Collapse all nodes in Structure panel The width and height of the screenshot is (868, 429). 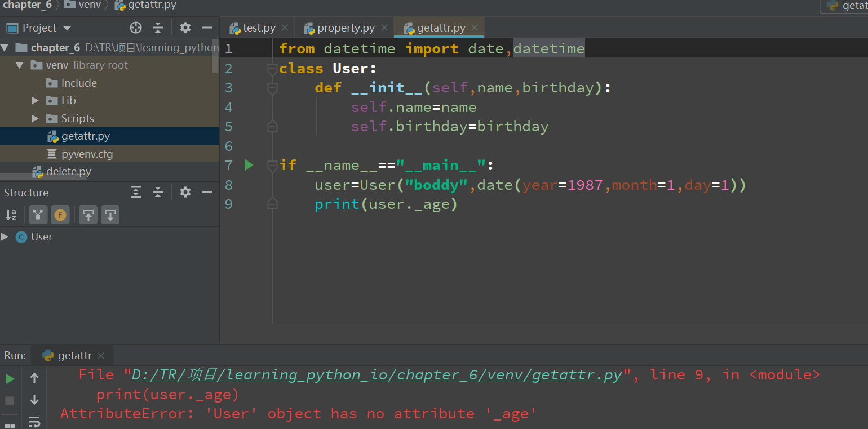pos(158,193)
